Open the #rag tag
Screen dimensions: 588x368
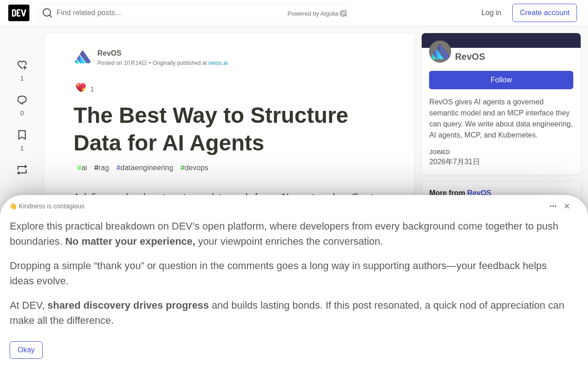click(x=102, y=168)
